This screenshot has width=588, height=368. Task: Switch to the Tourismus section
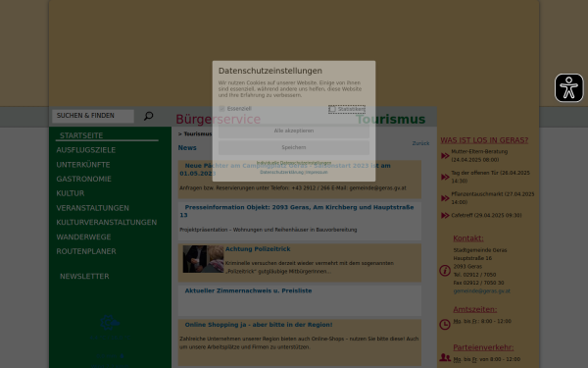click(390, 119)
